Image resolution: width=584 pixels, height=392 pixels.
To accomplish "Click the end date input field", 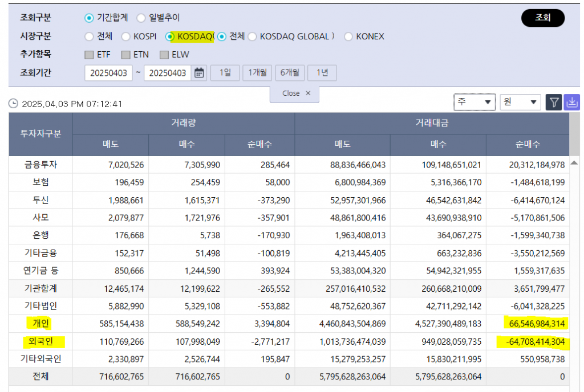I will pos(167,73).
